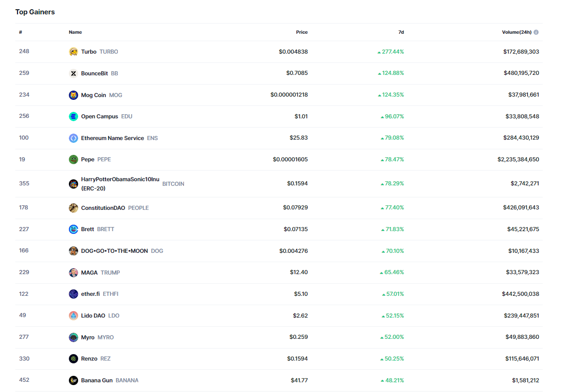Open the Banana Gun name link
The image size is (576, 392).
click(97, 380)
